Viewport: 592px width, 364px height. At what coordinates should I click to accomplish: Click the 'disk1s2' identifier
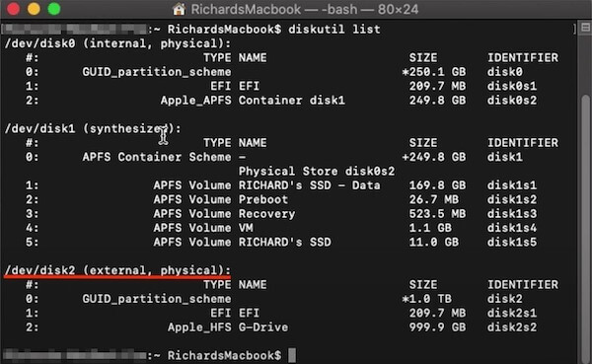(x=512, y=199)
